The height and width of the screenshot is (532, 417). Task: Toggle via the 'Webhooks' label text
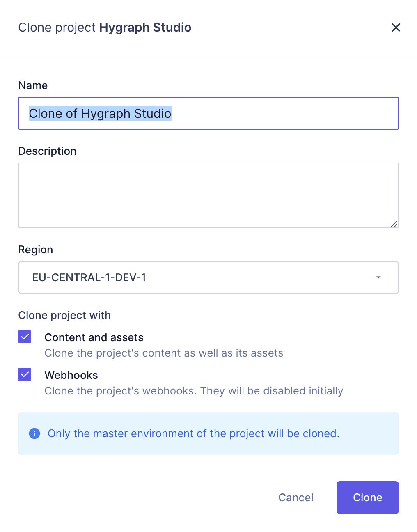(71, 375)
